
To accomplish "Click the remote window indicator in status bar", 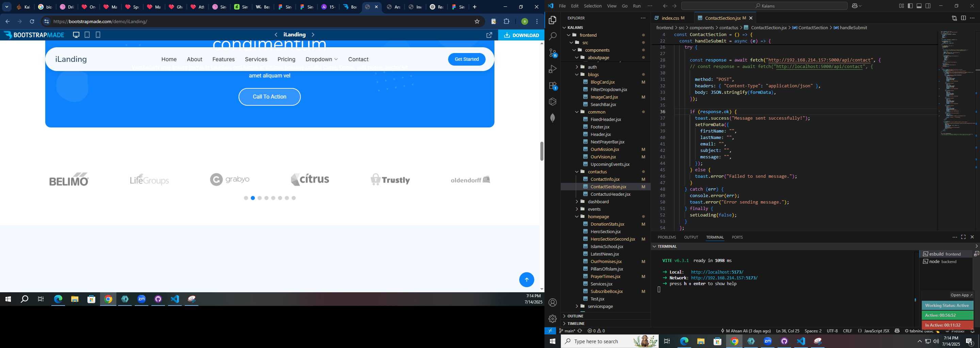I will [550, 331].
